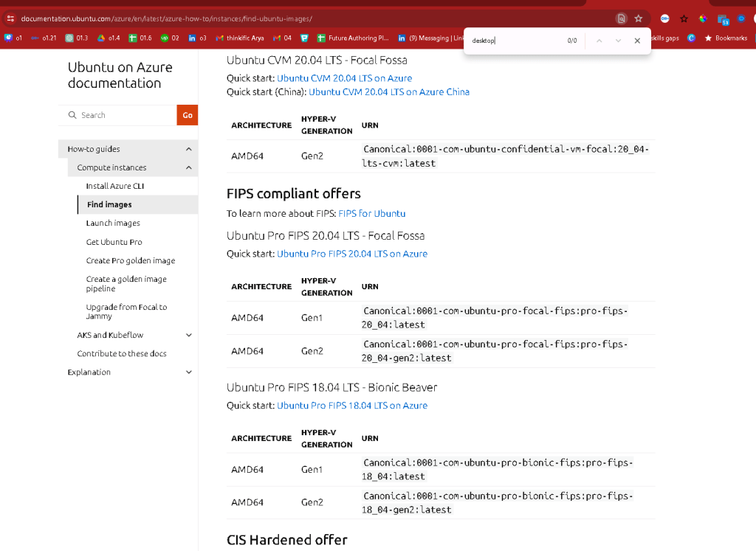Open the o3 LinkedIn bookmark
The height and width of the screenshot is (551, 756).
pyautogui.click(x=197, y=38)
